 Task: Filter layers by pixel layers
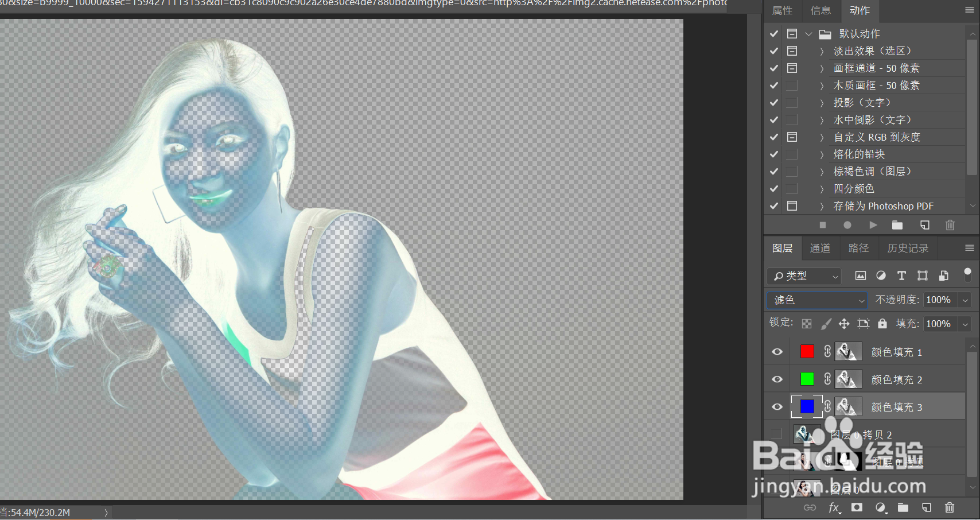(861, 275)
